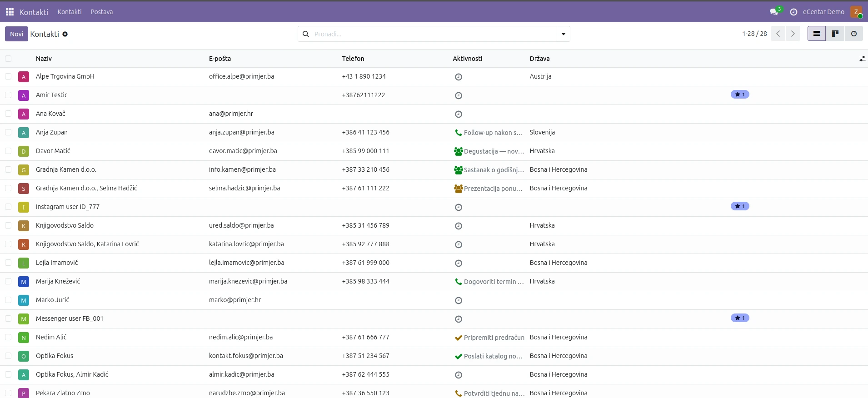Click avatar of Knjigovodstvo Saldo
Screen dimensions: 868x398
click(24, 226)
